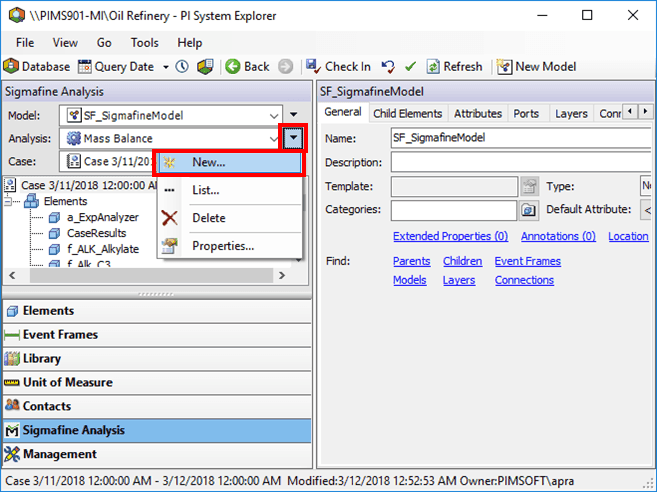Image resolution: width=657 pixels, height=492 pixels.
Task: Open the Model options arrow button
Action: point(294,114)
